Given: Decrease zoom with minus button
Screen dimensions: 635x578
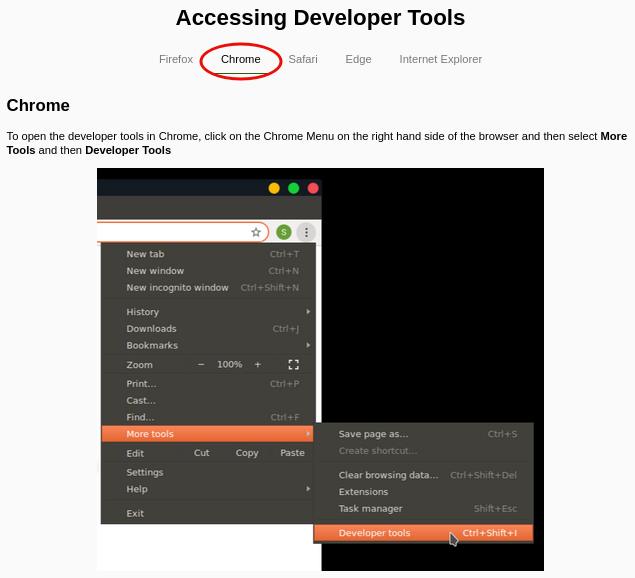Looking at the screenshot, I should [201, 365].
